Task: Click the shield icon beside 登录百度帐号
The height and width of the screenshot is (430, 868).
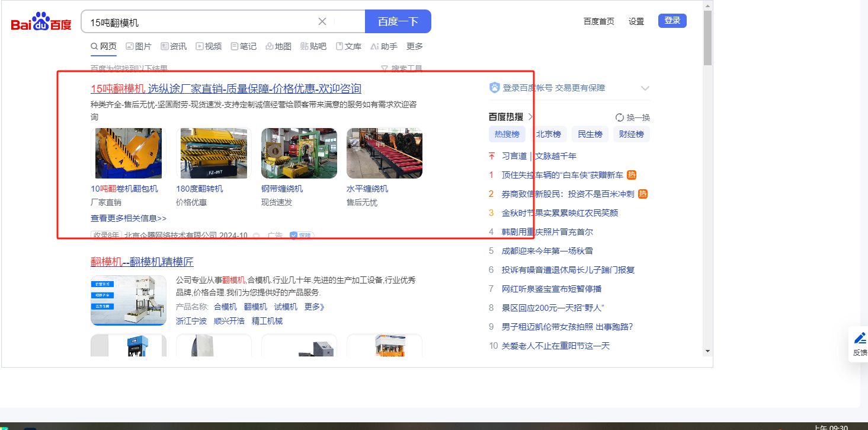Action: (x=494, y=88)
